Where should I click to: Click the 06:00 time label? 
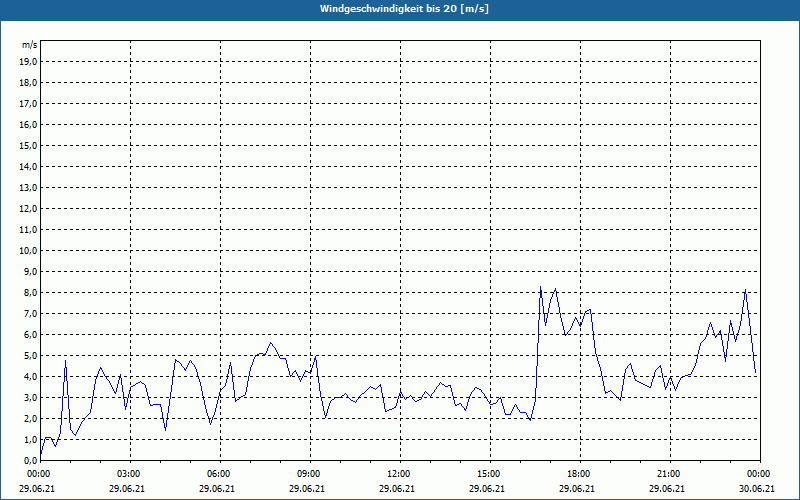click(x=220, y=474)
